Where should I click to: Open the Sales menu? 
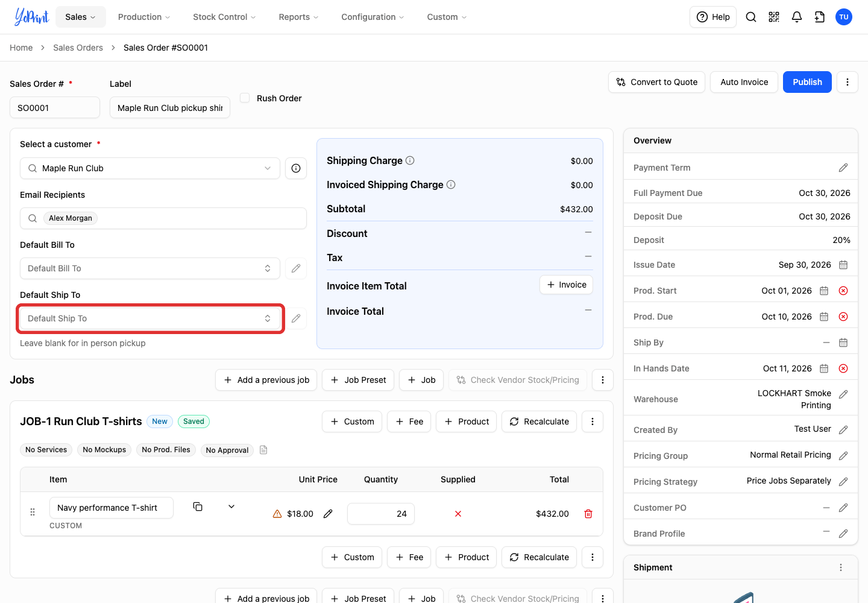coord(81,17)
